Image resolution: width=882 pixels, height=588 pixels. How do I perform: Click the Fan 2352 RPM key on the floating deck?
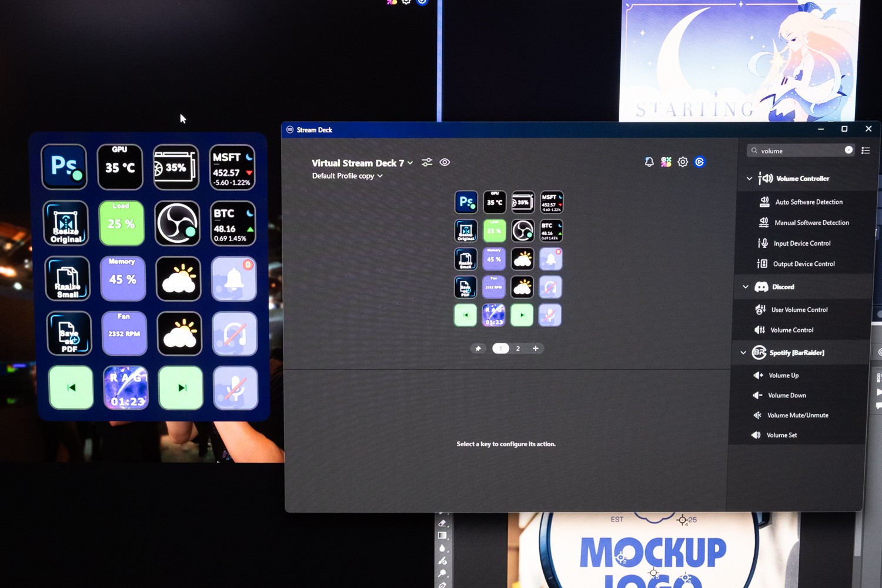124,333
